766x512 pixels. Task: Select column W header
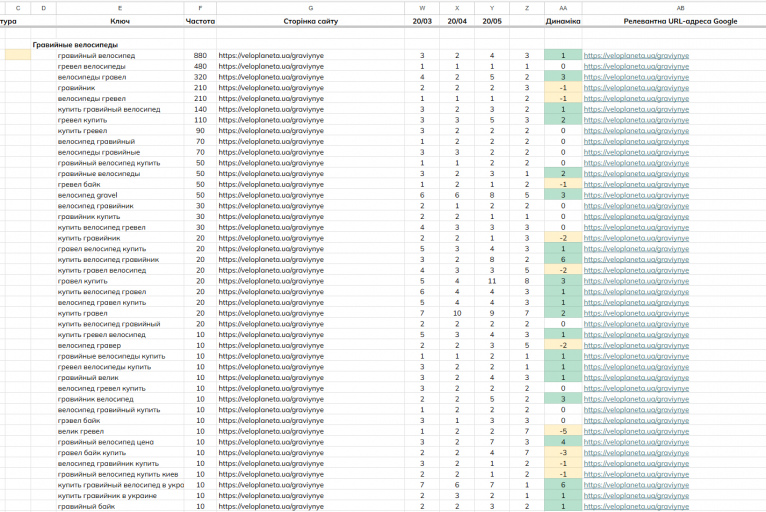(422, 8)
